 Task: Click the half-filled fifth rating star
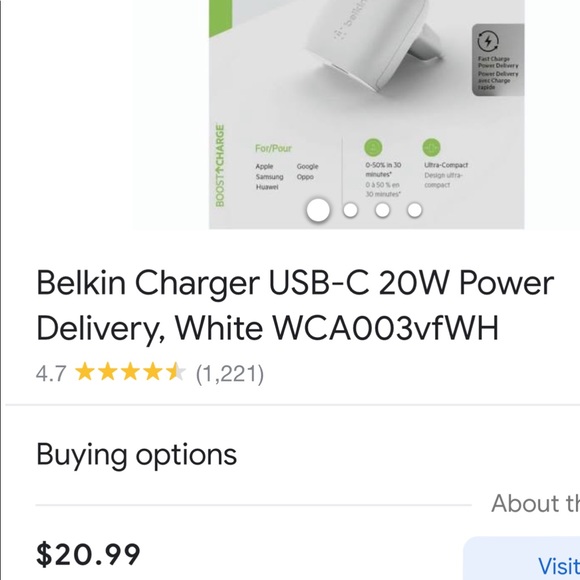point(176,372)
